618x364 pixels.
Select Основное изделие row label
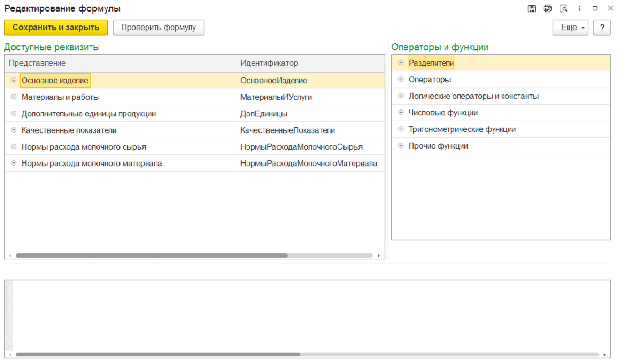click(55, 81)
